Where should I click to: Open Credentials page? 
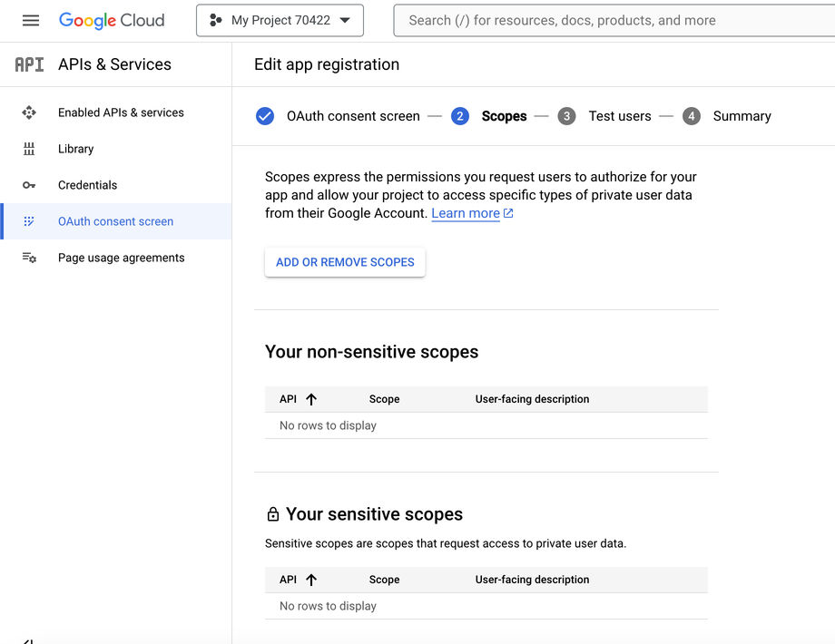87,185
